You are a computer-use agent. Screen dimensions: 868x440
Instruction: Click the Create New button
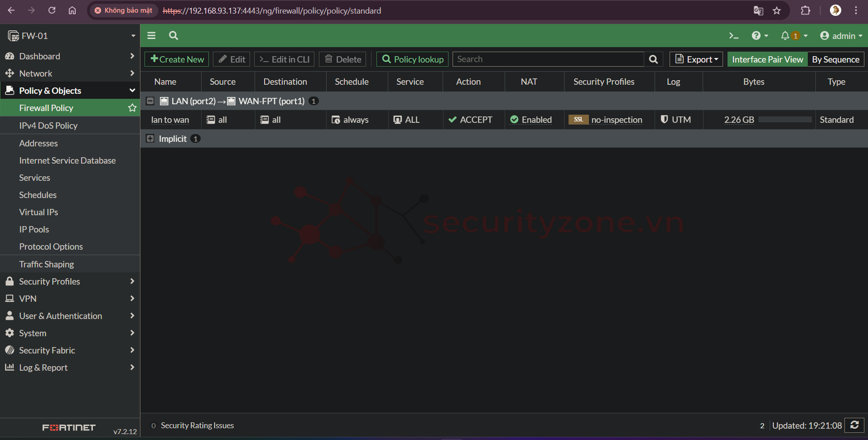click(x=177, y=59)
